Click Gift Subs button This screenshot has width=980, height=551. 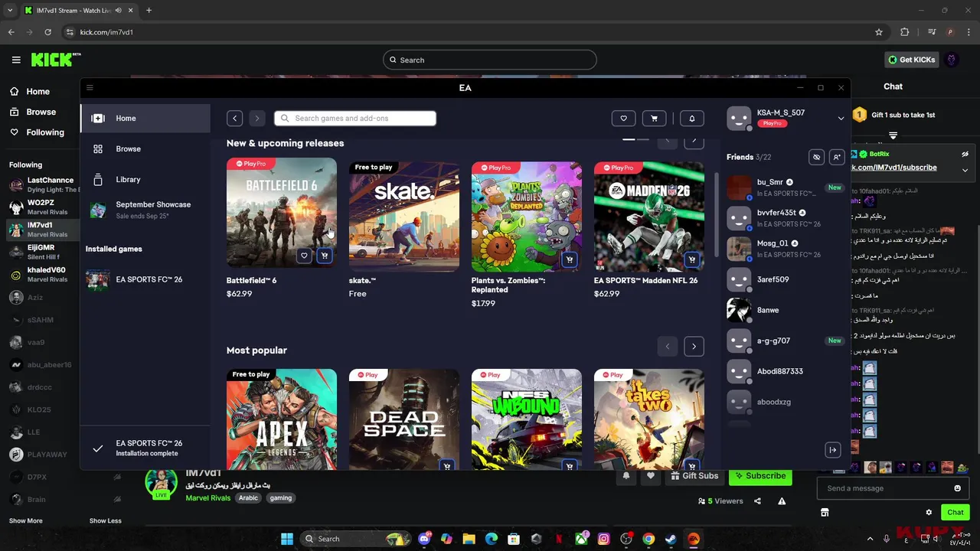(x=694, y=476)
